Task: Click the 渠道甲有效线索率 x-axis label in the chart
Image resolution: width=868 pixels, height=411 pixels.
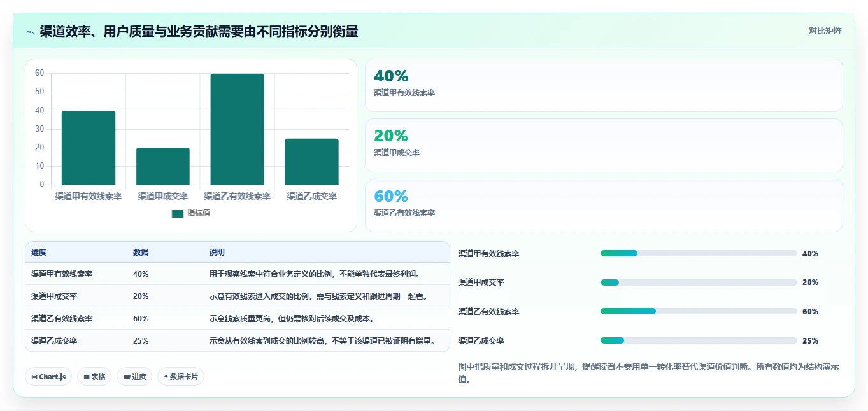Action: (89, 197)
